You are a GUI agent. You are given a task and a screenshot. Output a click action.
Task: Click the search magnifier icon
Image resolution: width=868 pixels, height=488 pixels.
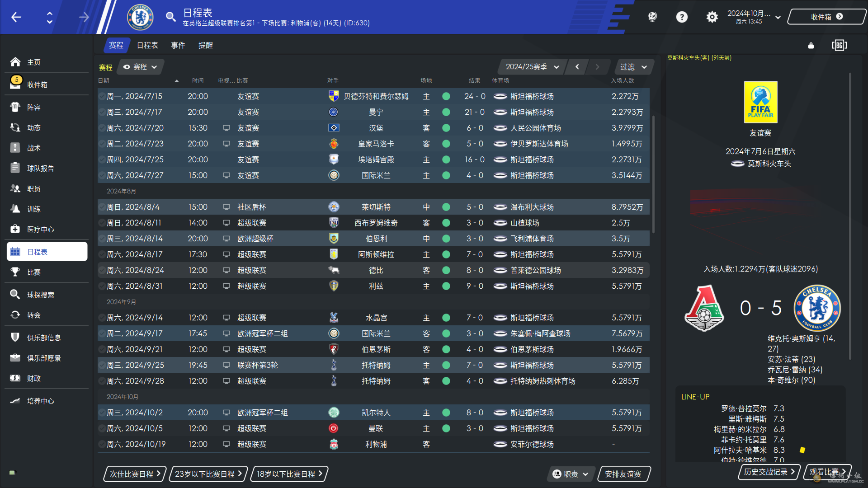170,17
